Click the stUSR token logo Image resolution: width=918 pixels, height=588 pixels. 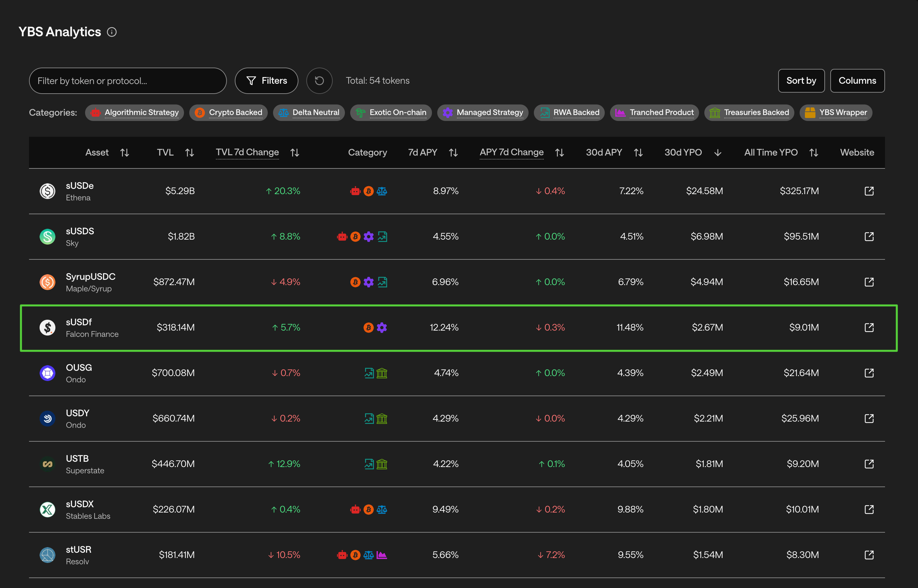pyautogui.click(x=48, y=554)
